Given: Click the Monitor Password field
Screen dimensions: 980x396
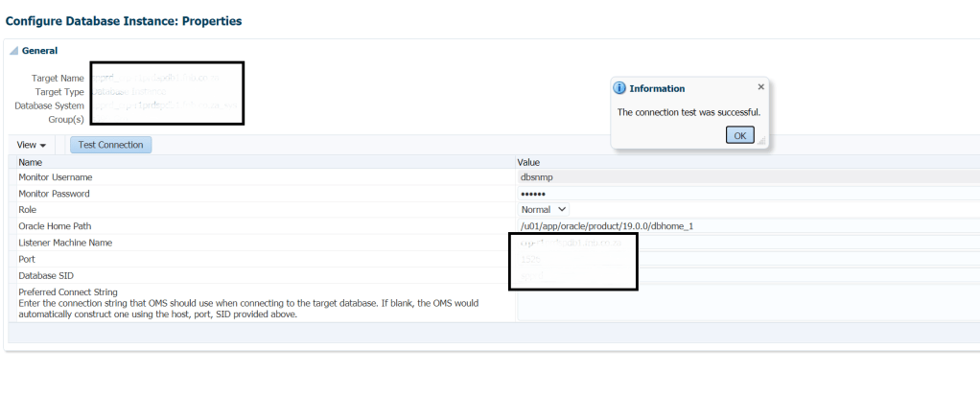Looking at the screenshot, I should 748,194.
